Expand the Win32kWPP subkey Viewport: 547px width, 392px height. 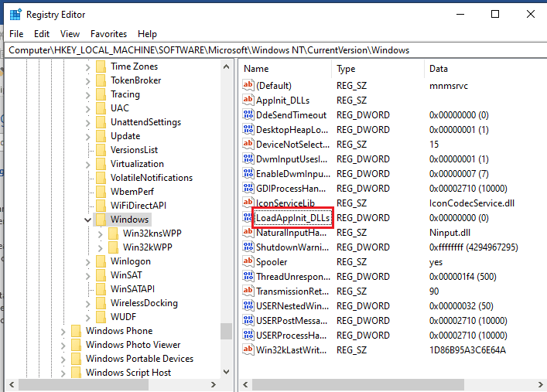[101, 248]
